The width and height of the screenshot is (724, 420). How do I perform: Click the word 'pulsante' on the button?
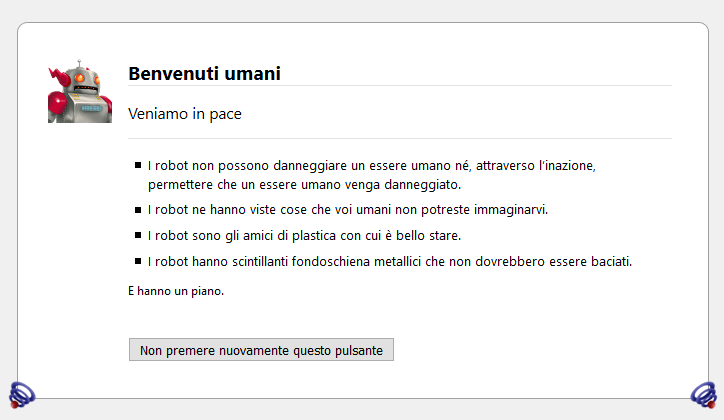(x=357, y=350)
